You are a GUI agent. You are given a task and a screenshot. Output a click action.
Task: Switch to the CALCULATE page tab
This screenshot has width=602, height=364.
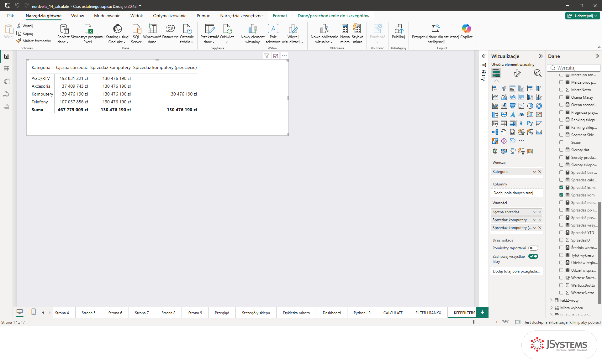(393, 313)
